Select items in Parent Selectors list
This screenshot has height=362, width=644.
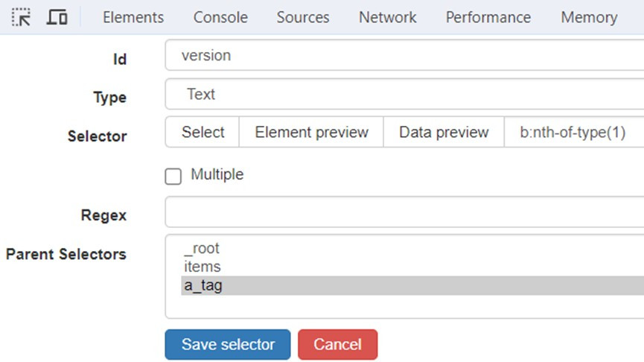pos(202,266)
